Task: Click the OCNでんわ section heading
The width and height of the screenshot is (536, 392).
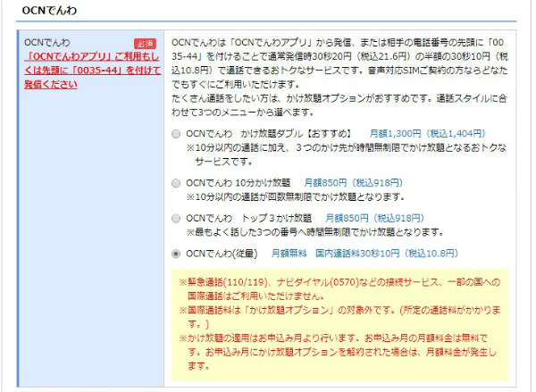Action: (49, 11)
